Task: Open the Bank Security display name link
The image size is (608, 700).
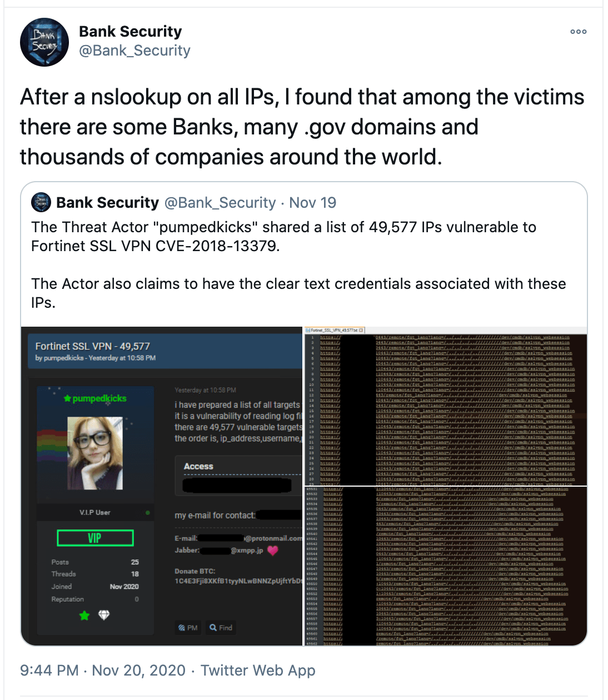Action: pos(131,32)
